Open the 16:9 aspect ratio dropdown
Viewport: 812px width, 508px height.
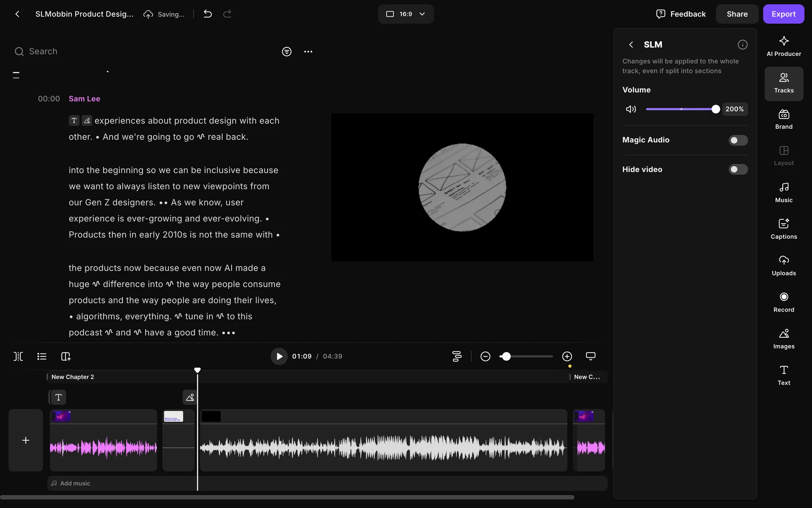coord(405,14)
